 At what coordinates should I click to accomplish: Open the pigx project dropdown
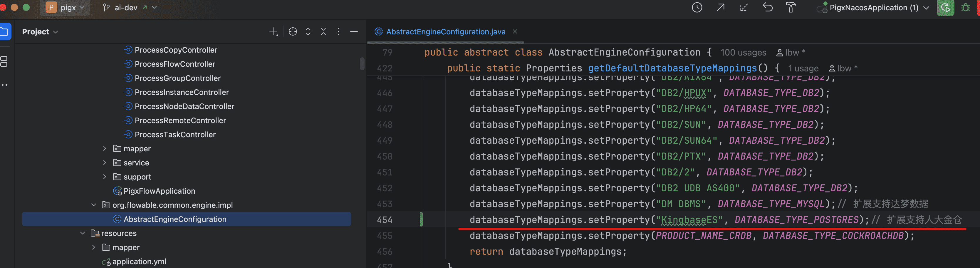(x=65, y=8)
